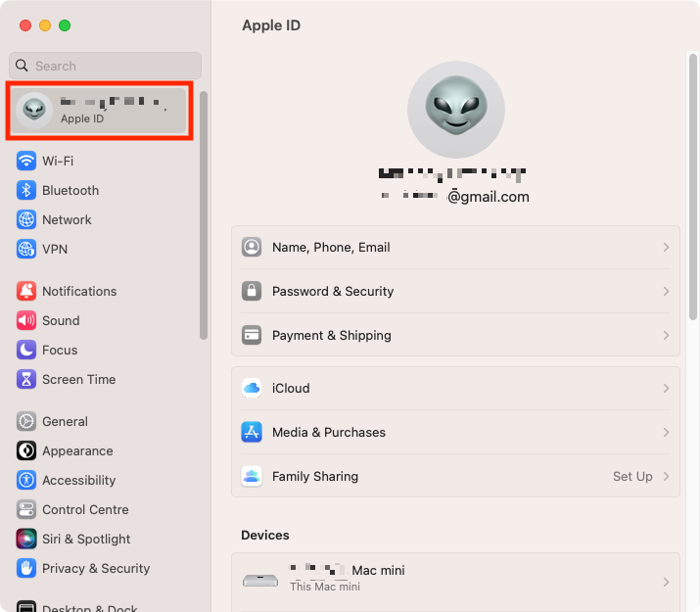
Task: Click the Payment & Shipping text
Action: [x=332, y=336]
